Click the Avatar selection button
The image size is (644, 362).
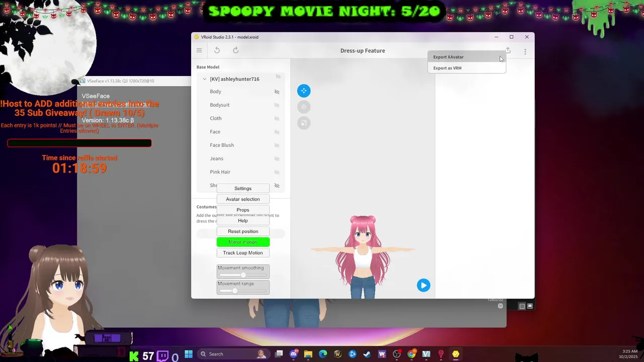tap(243, 199)
